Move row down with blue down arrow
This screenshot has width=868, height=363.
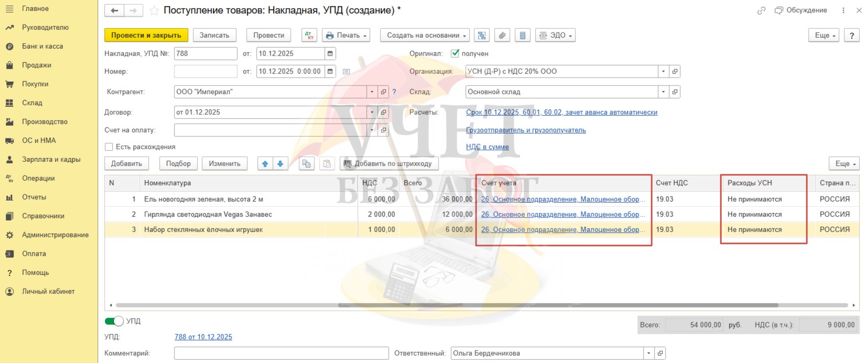[x=280, y=163]
